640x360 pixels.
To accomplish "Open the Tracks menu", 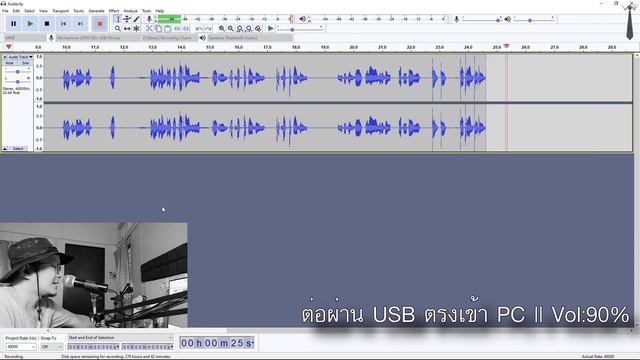I will [x=78, y=11].
